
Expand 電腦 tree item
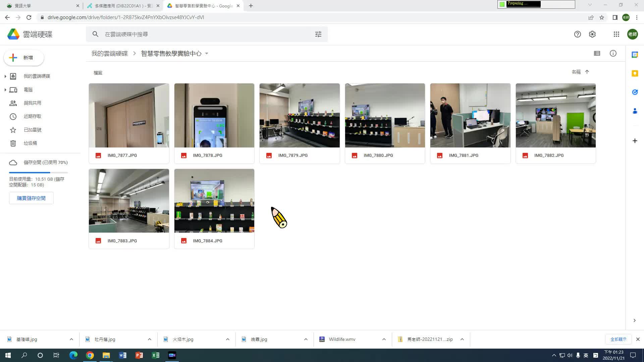5,90
